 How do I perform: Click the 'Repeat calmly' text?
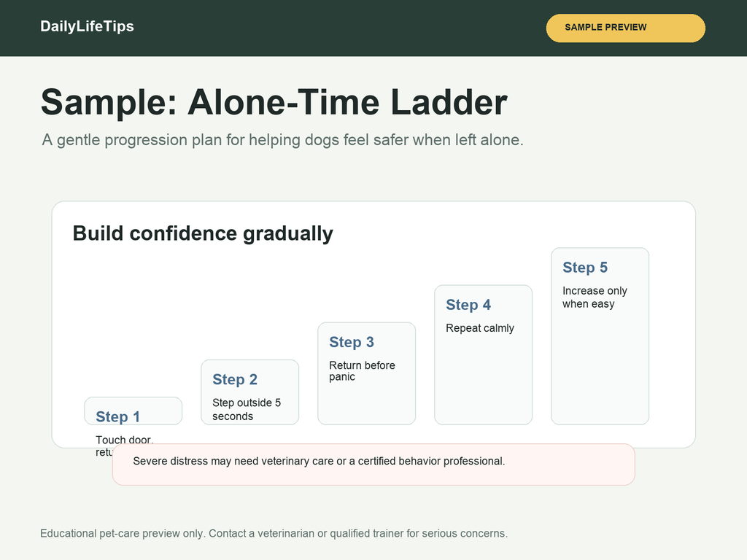(480, 328)
